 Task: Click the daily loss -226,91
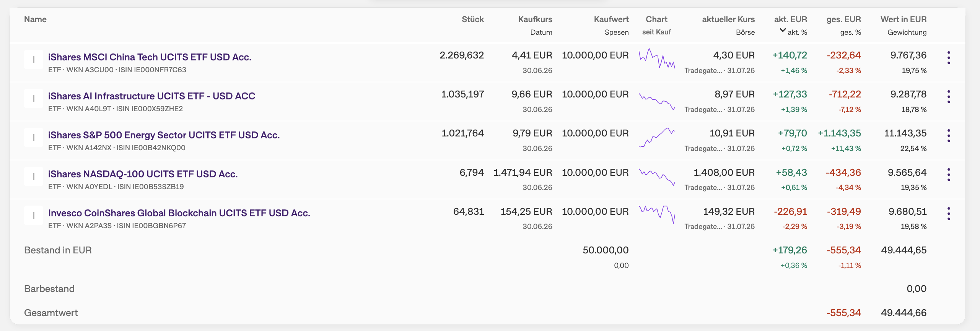tap(790, 212)
